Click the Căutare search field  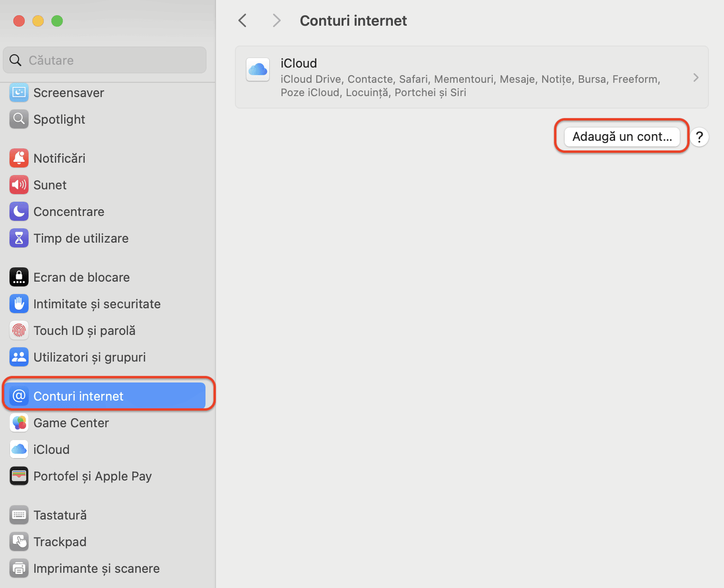coord(105,60)
